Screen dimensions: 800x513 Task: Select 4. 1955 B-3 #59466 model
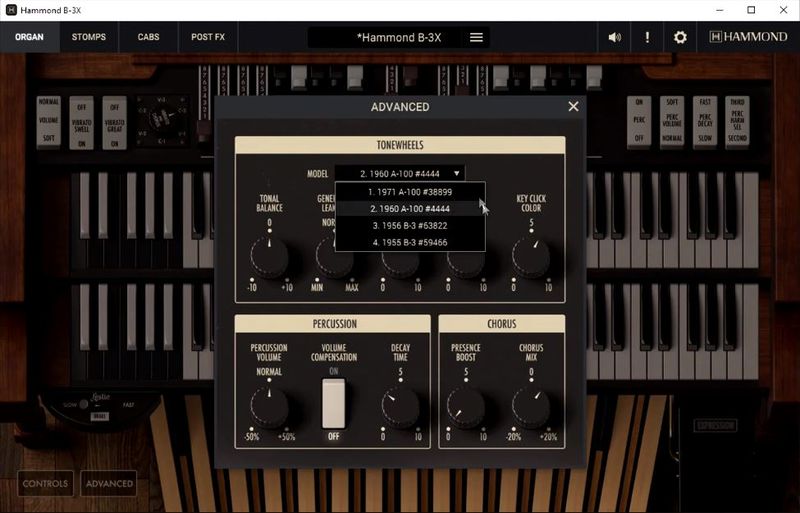pos(410,242)
